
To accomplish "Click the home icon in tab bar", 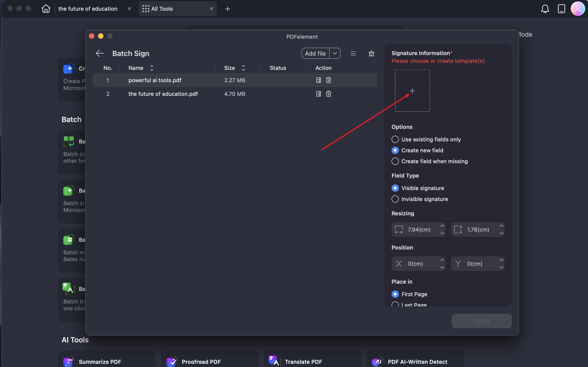I will click(46, 9).
